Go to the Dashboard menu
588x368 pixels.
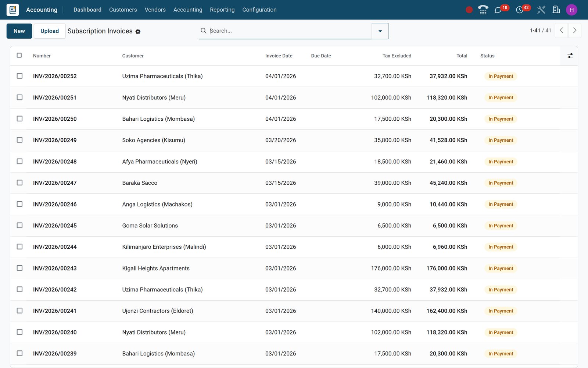click(87, 10)
